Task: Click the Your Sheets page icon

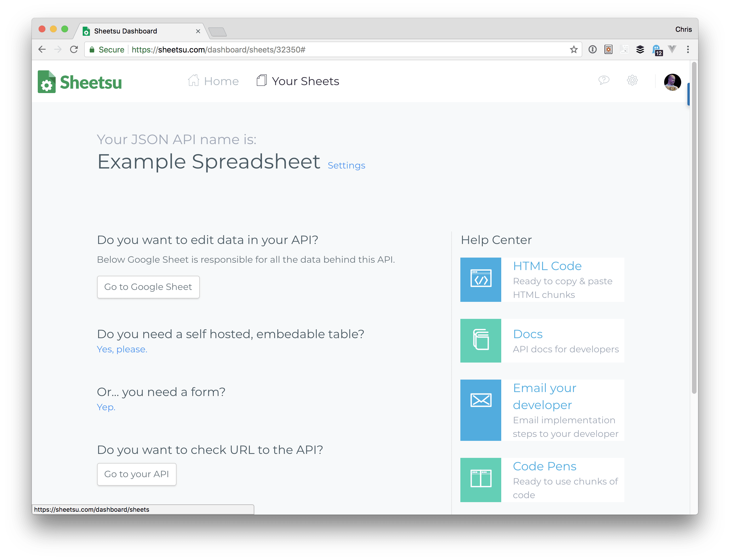Action: tap(261, 80)
